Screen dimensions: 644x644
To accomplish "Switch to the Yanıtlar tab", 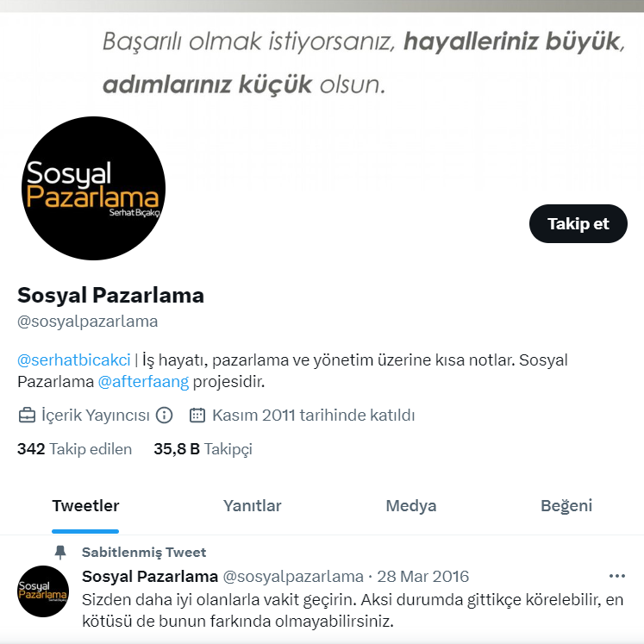I will (x=253, y=506).
